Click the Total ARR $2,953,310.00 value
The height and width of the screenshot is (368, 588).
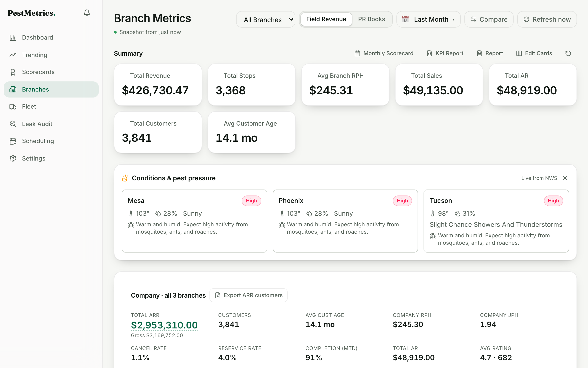tap(164, 325)
